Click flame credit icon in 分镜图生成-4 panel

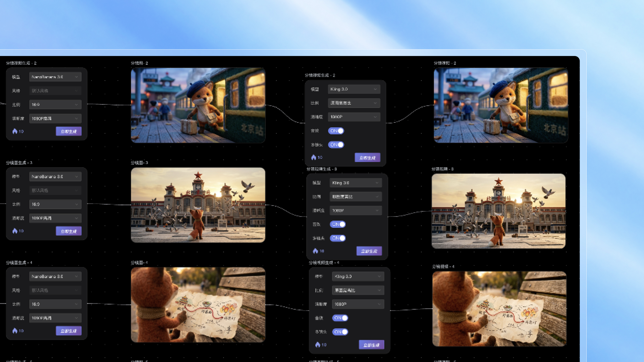tap(15, 331)
